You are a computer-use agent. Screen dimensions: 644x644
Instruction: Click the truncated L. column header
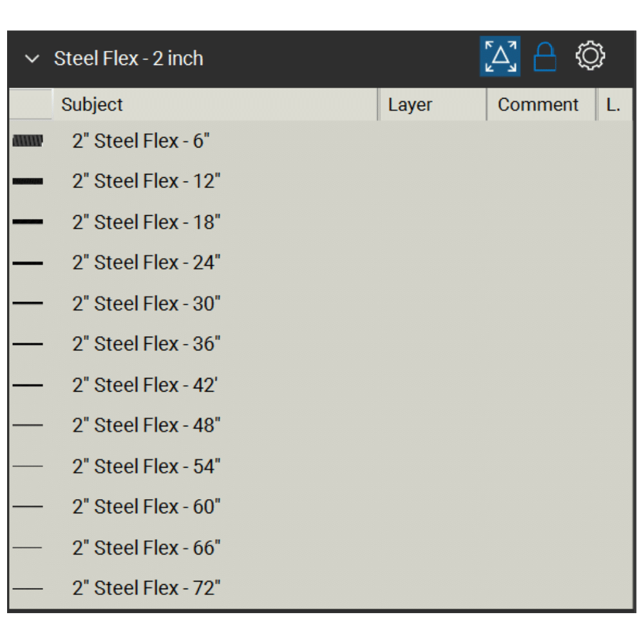613,105
